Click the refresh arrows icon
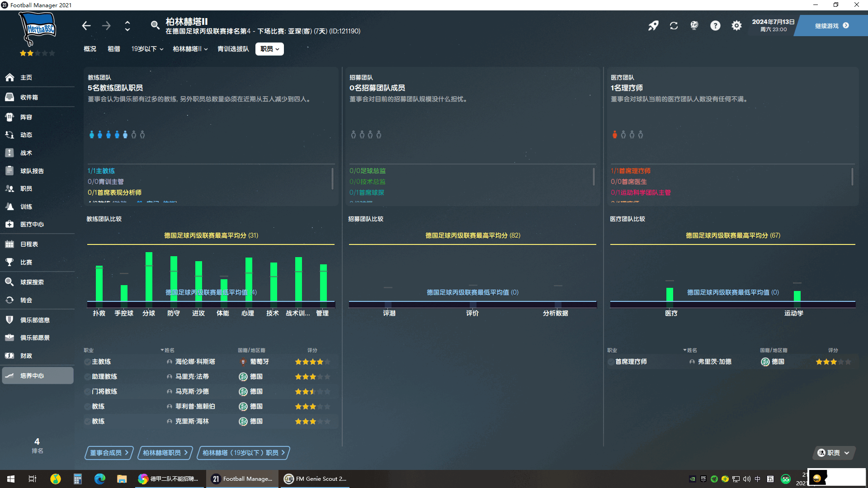 point(674,26)
